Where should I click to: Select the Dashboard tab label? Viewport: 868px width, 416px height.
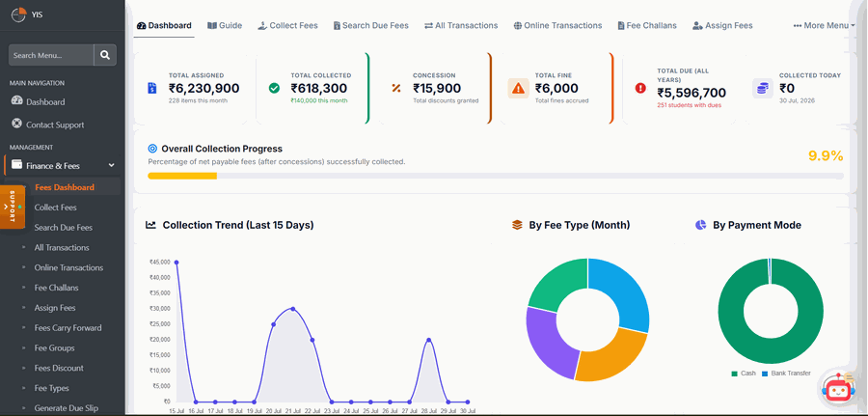coord(170,25)
